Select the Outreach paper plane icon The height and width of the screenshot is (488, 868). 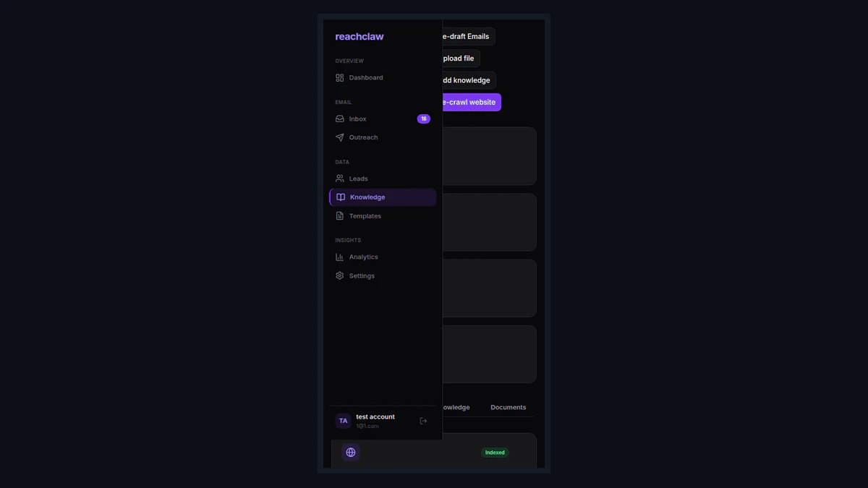click(340, 137)
